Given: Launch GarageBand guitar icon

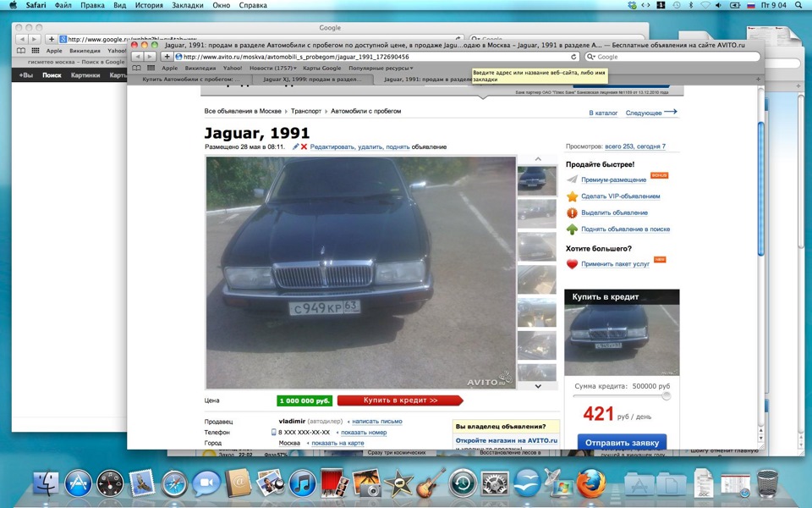Looking at the screenshot, I should tap(431, 483).
